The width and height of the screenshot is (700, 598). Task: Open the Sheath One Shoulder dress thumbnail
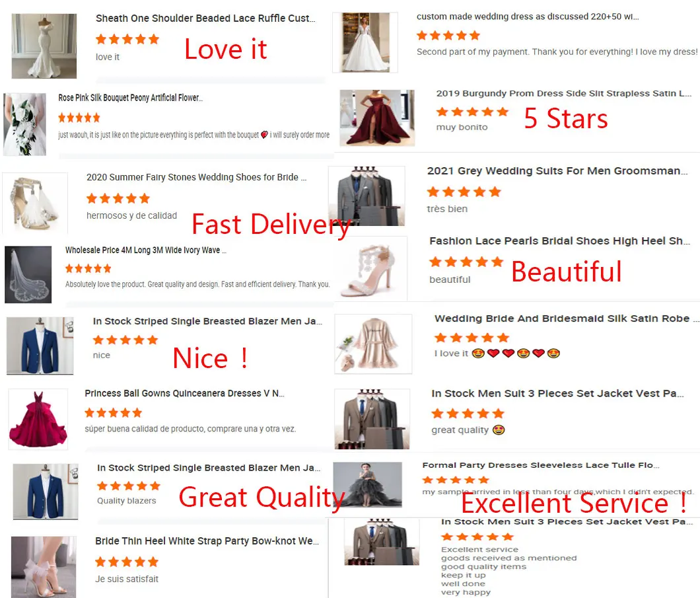click(44, 46)
